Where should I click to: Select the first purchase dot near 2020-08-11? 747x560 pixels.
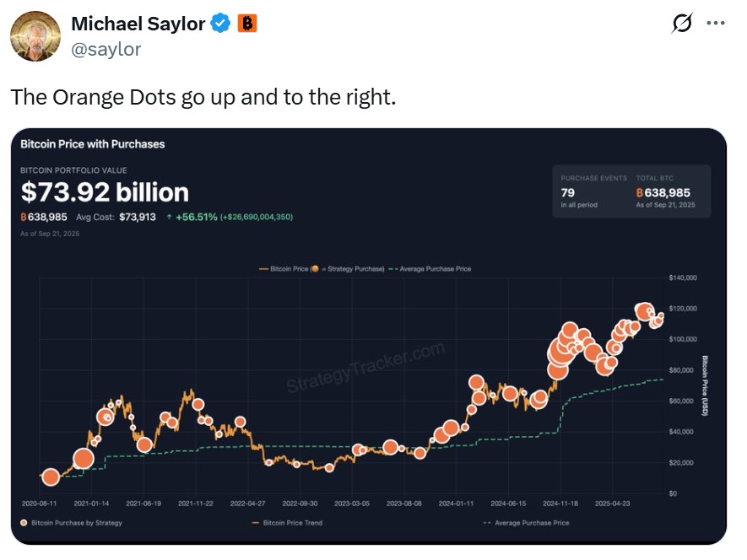[51, 477]
